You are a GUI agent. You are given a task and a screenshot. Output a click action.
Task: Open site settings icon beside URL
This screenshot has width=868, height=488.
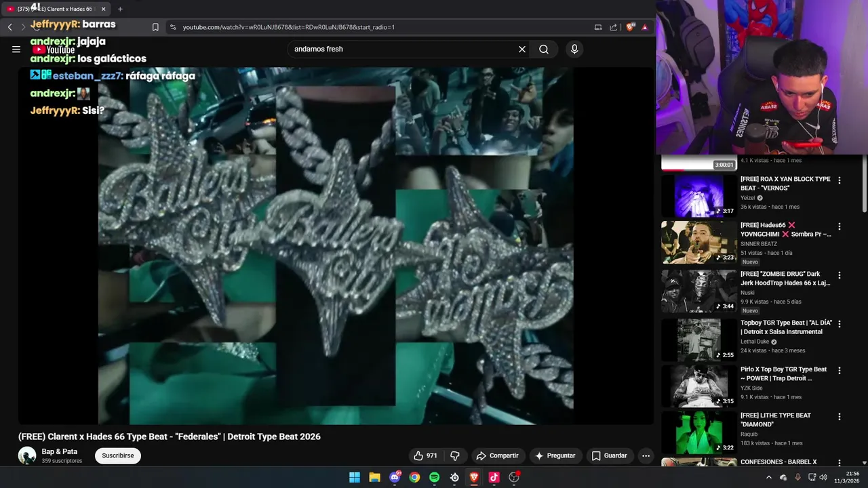(x=173, y=27)
